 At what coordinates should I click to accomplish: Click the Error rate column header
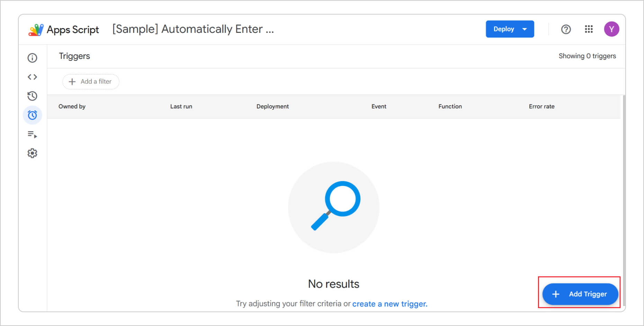coord(542,107)
